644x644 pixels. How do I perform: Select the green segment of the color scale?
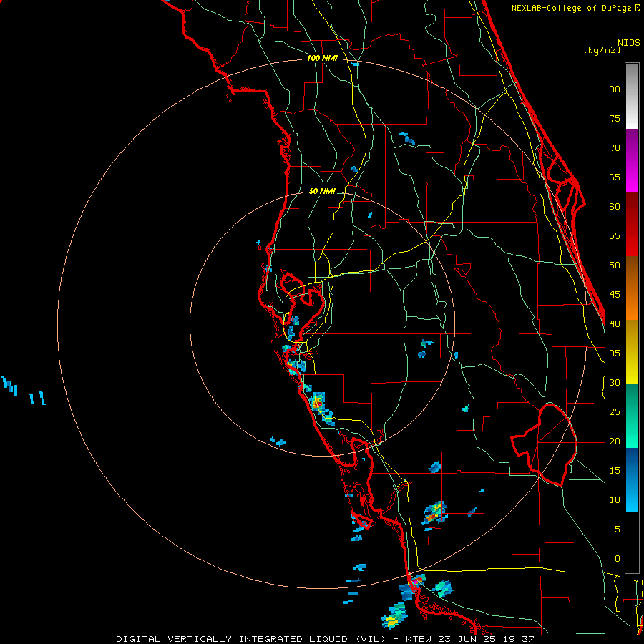[632, 416]
